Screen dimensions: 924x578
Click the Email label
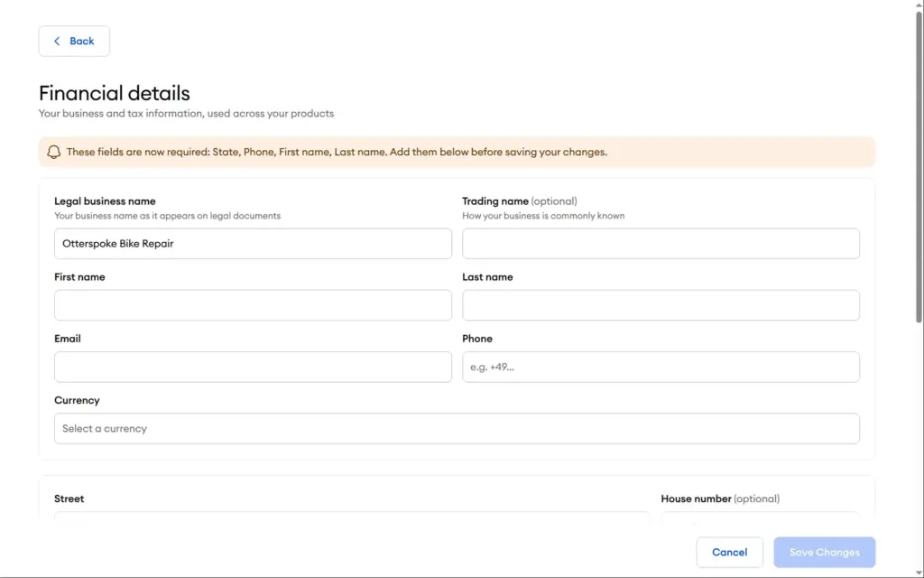[68, 339]
